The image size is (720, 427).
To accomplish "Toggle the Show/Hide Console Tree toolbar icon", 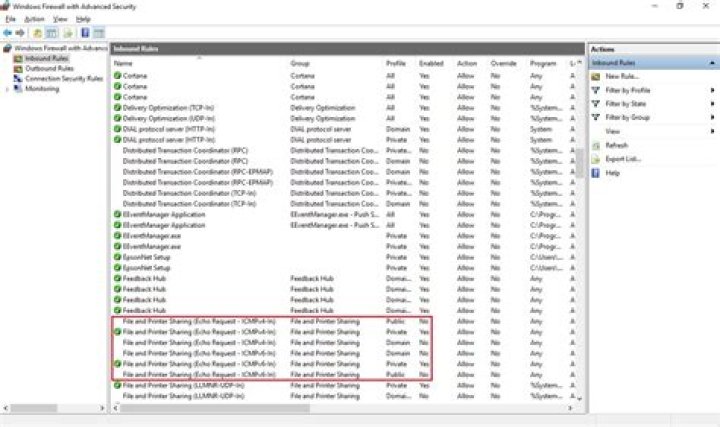I will 52,33.
